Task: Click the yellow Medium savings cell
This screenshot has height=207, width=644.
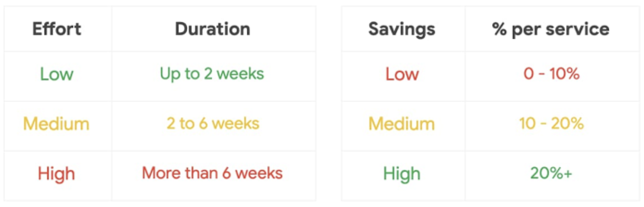Action: [x=402, y=124]
